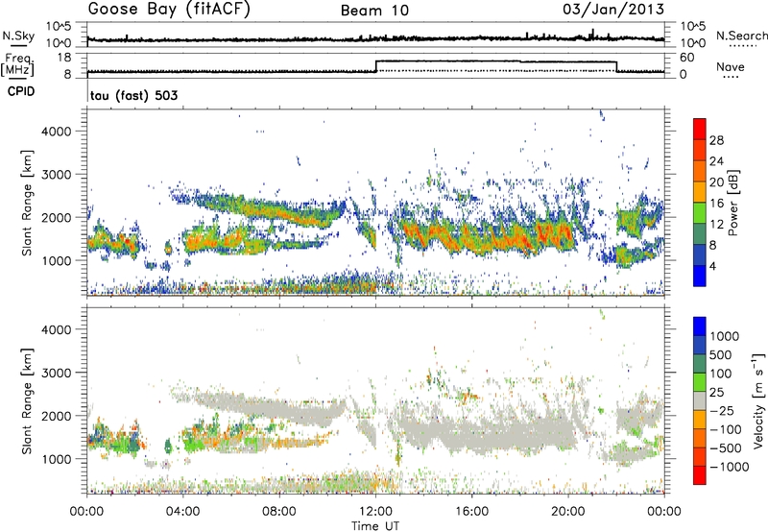Image resolution: width=768 pixels, height=532 pixels.
Task: Click the 'Power [dB]' colorbar label
Action: point(732,203)
